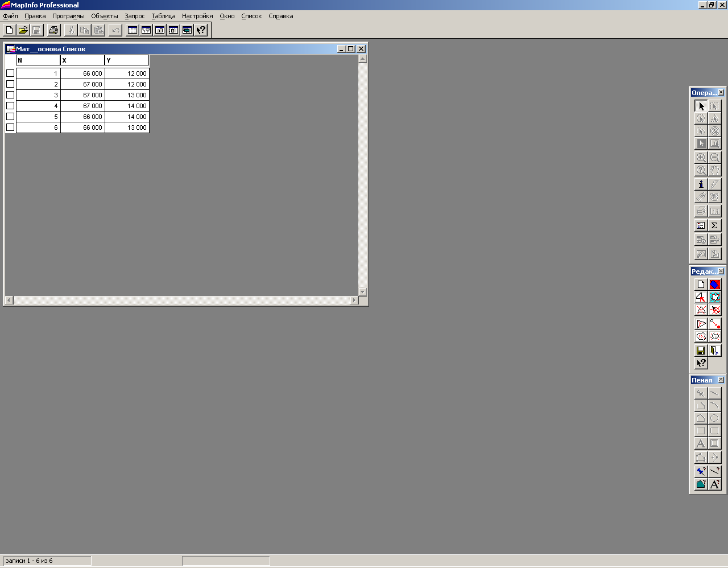728x568 pixels.
Task: Open the Список menu
Action: [251, 16]
